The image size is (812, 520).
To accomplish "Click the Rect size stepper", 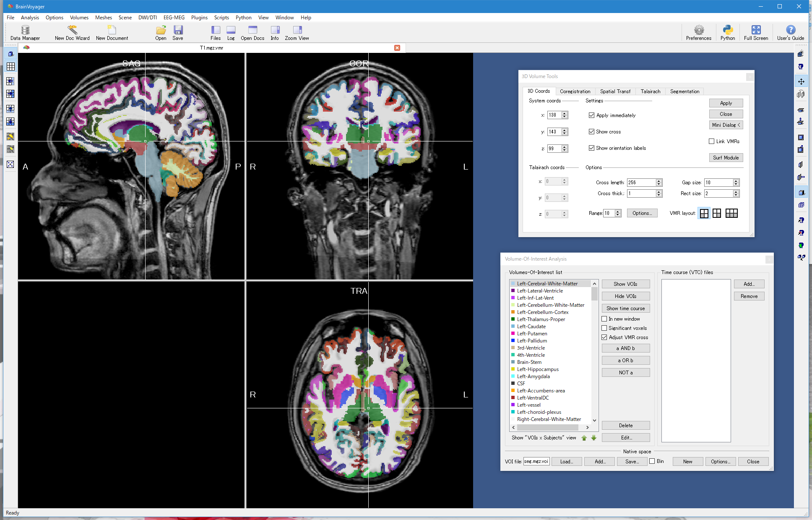I will click(x=736, y=193).
